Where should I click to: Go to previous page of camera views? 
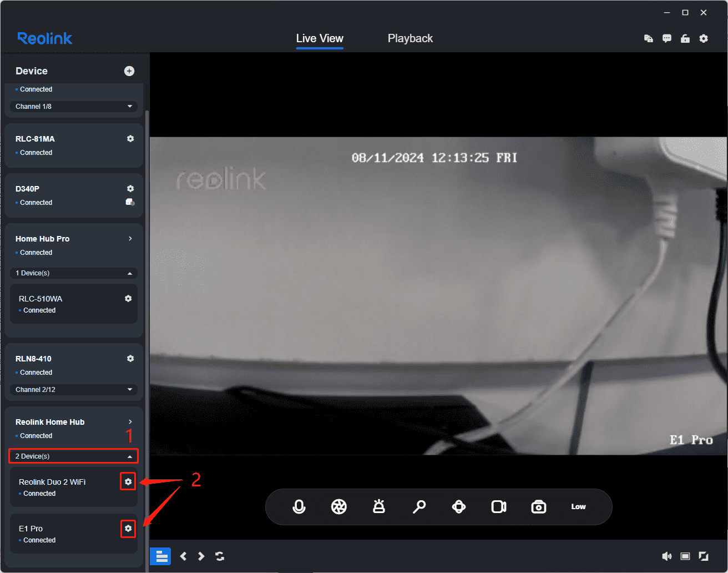click(x=184, y=556)
